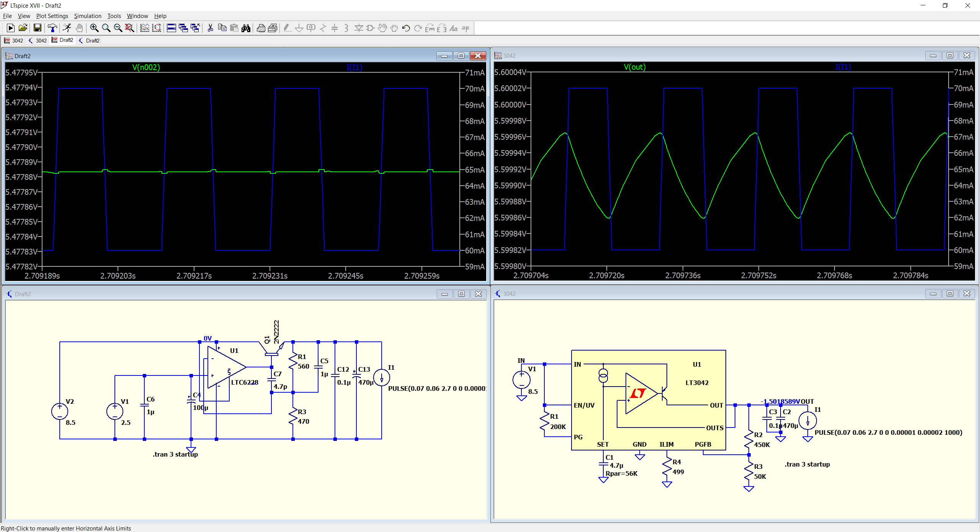Maximize the 3042 waveform window
This screenshot has width=980, height=532.
pyautogui.click(x=950, y=55)
